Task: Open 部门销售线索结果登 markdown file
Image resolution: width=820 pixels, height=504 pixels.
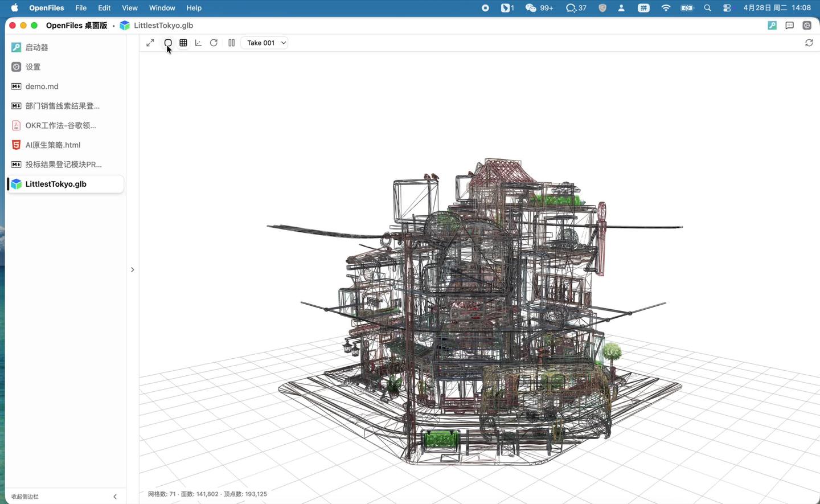Action: (x=64, y=106)
